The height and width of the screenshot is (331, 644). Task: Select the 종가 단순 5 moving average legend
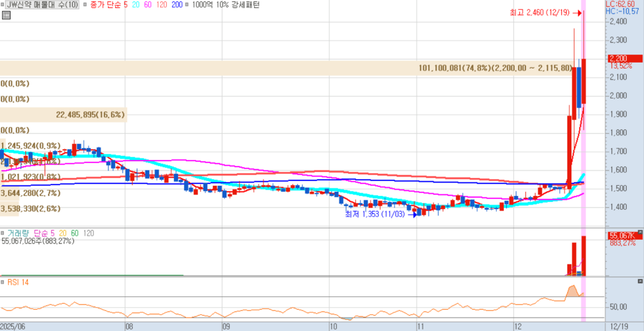(x=108, y=5)
